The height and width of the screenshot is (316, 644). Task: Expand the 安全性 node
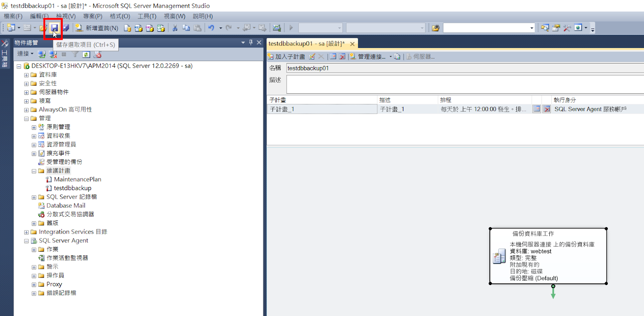[26, 84]
